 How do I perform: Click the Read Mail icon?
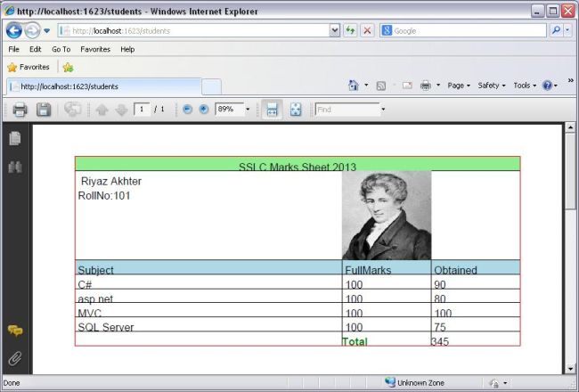click(x=407, y=86)
